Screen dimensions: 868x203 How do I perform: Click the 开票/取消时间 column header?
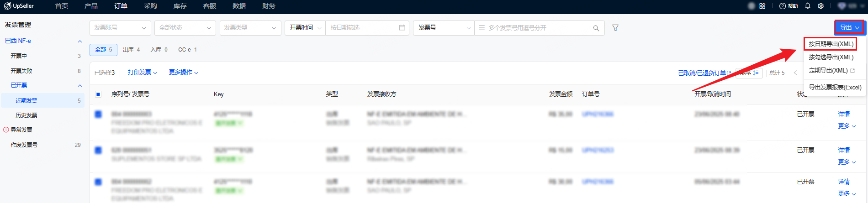click(x=713, y=94)
